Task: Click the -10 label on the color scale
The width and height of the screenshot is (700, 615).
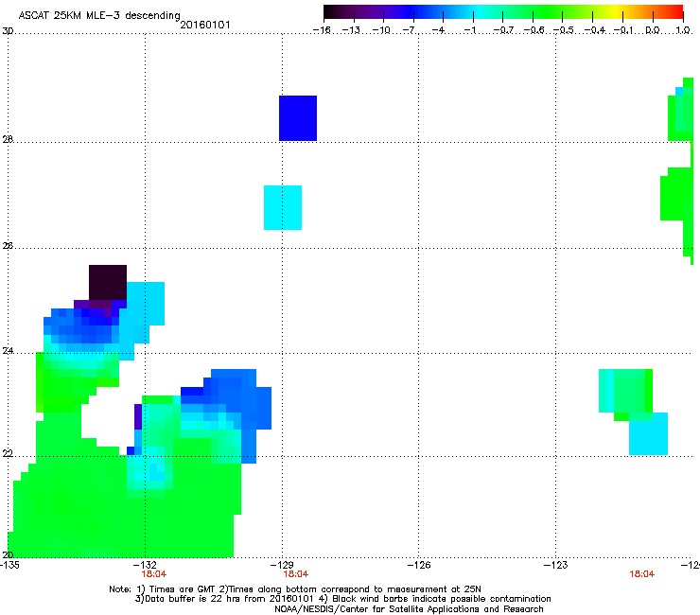Action: [381, 30]
